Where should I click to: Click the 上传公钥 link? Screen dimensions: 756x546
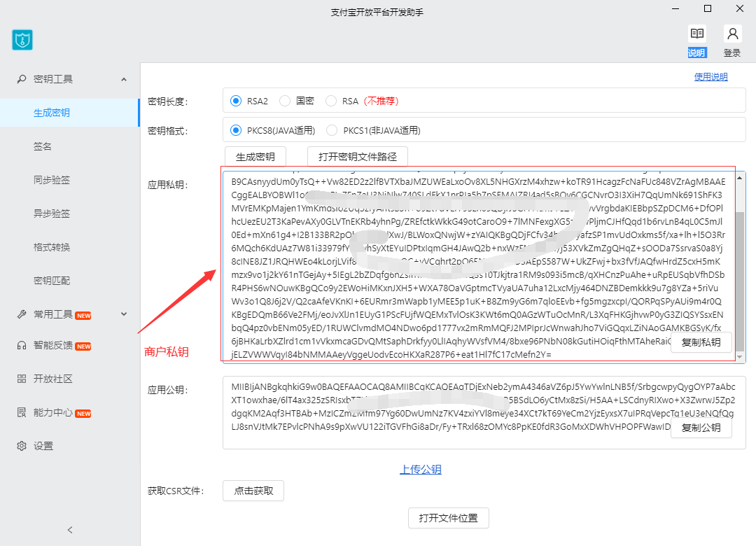pos(421,469)
